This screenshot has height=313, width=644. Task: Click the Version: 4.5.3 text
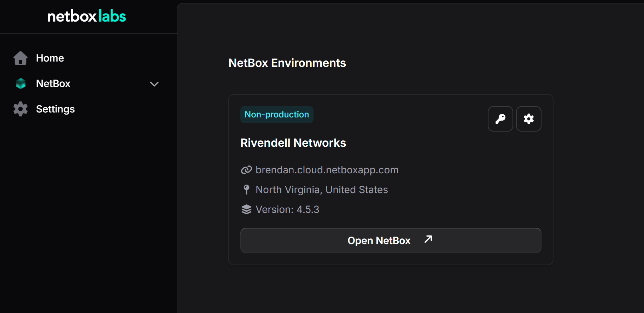tap(287, 209)
